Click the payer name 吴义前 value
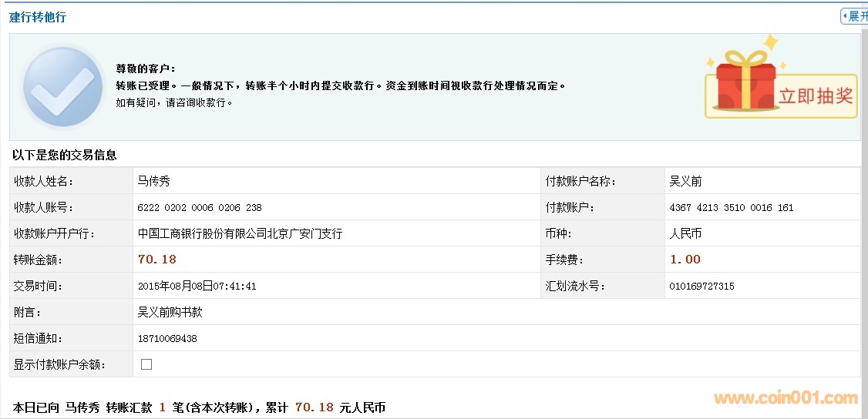 (x=685, y=182)
